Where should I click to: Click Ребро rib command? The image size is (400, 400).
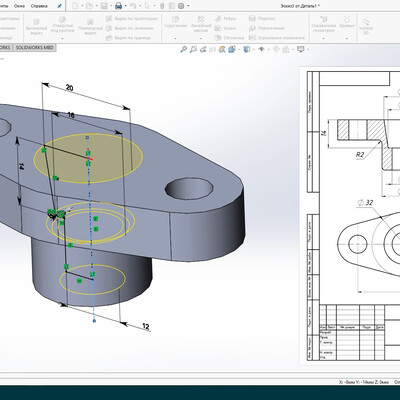[x=226, y=19]
